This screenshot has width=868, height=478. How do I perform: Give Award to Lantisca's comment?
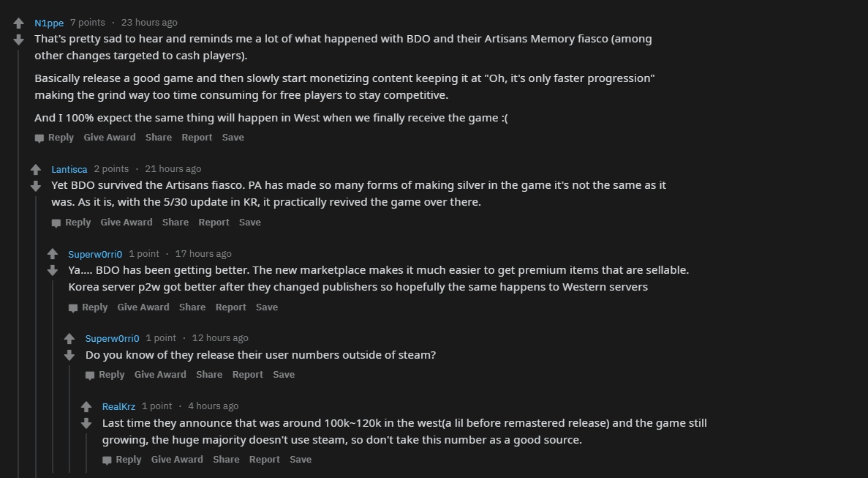click(x=127, y=223)
